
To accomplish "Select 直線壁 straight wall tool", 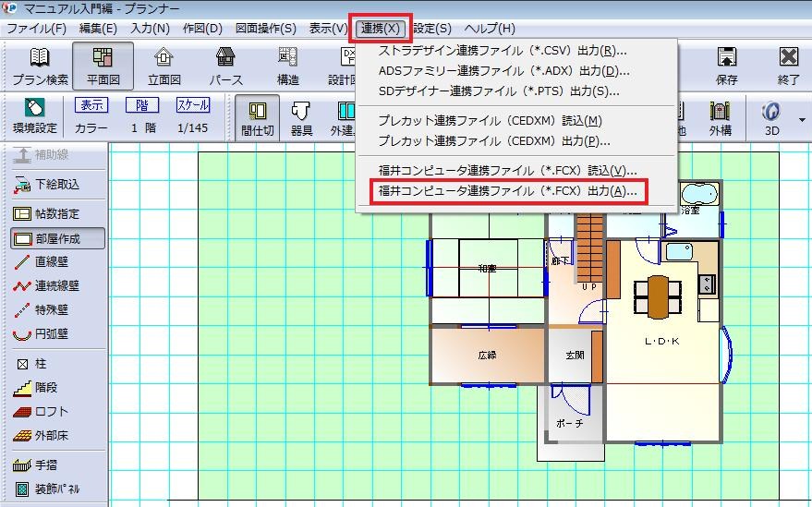I will [x=42, y=262].
